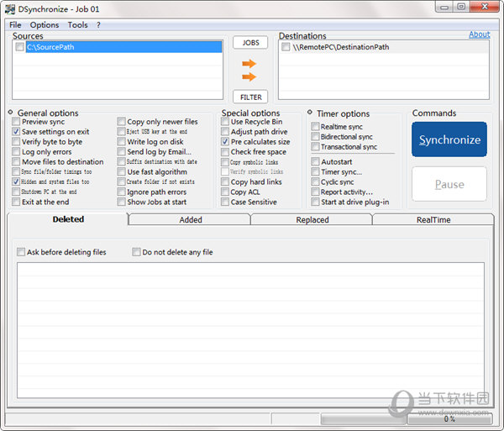
Task: Check Copy ACL option
Action: click(x=225, y=192)
